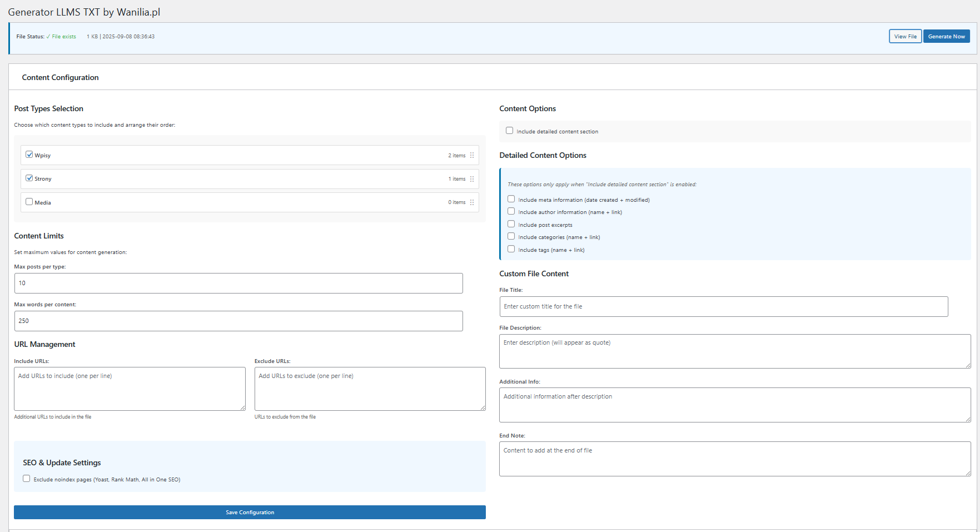980x532 pixels.
Task: Select the File Title input field
Action: point(723,307)
